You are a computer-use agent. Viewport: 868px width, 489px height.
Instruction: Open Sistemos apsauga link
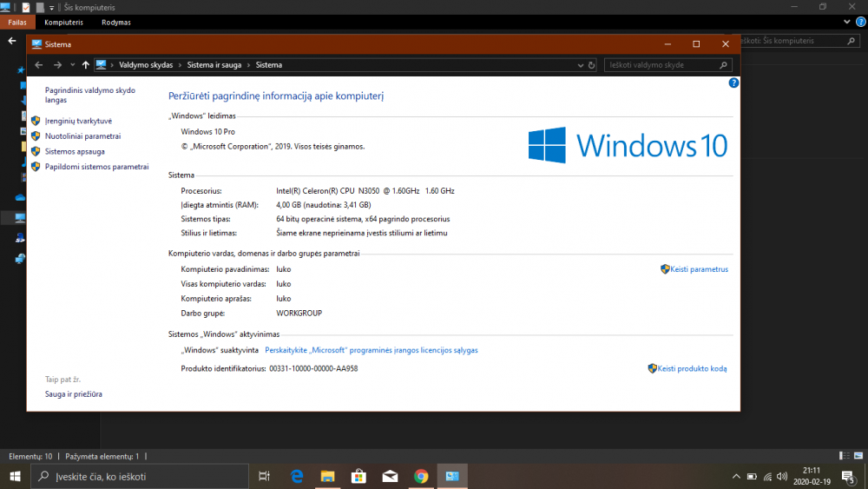click(x=75, y=151)
